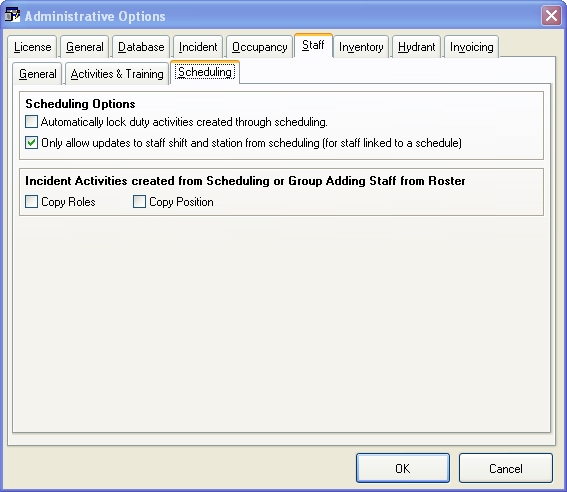This screenshot has width=567, height=492.
Task: Click the Administrative Options title bar icon
Action: click(12, 16)
